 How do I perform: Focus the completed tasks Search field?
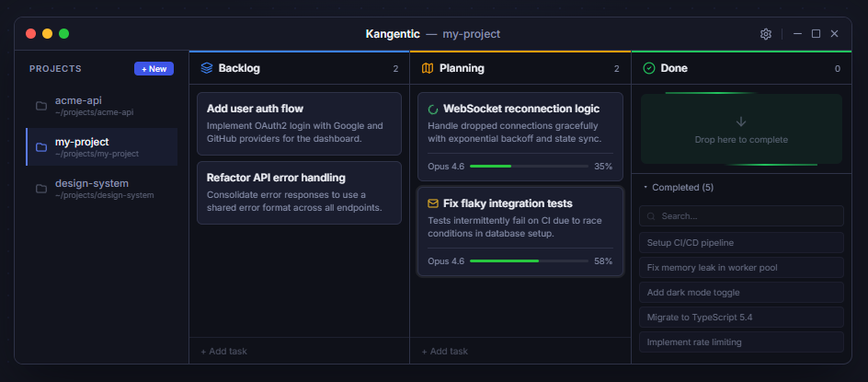741,216
